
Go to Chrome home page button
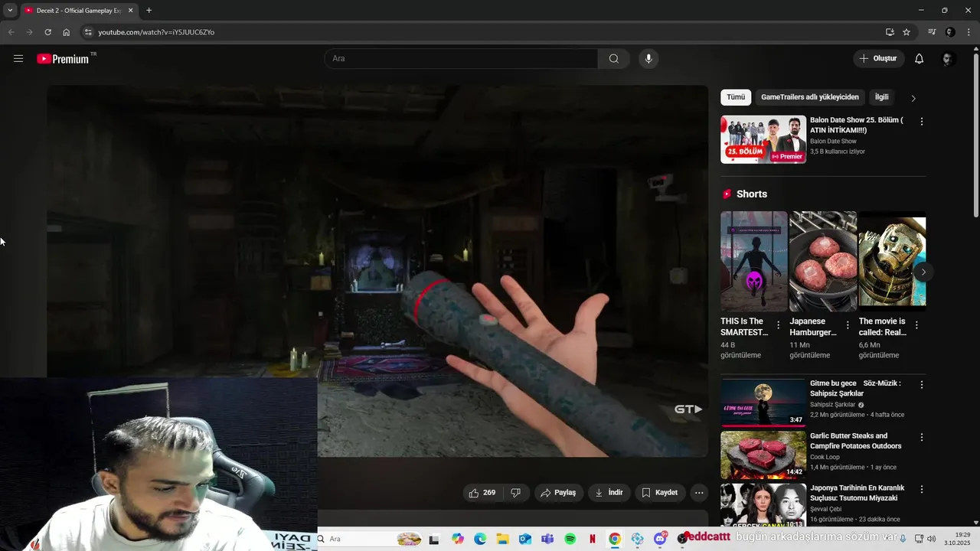click(67, 32)
